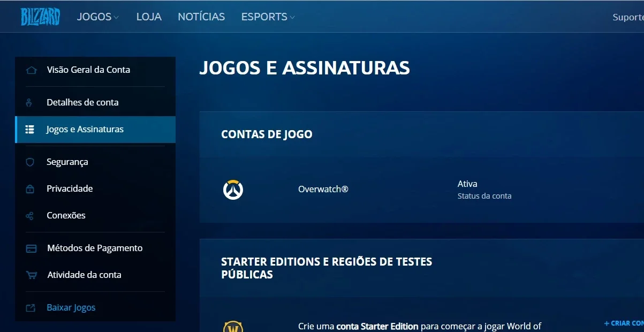Click the CONTAS DE JOGO heading
The height and width of the screenshot is (332, 644).
tap(267, 134)
